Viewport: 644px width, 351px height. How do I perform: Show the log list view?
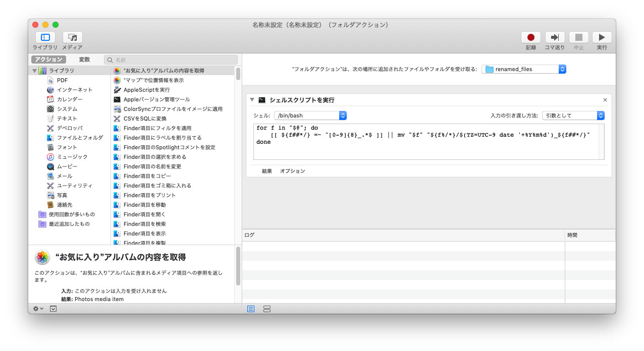coord(251,309)
